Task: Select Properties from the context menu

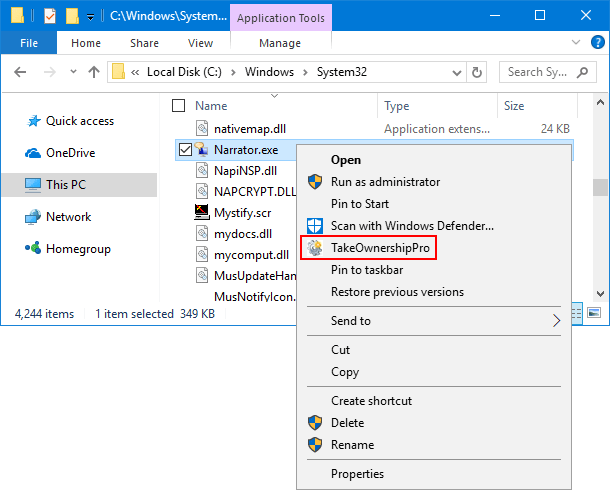Action: (x=357, y=474)
